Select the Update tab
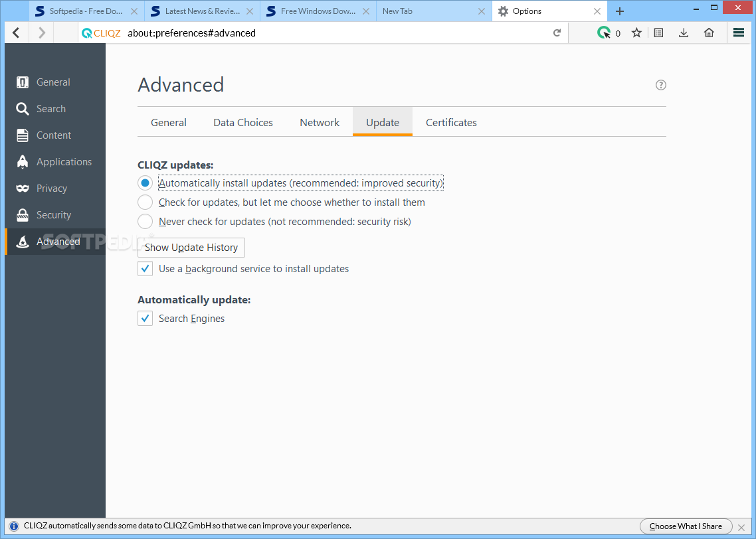The image size is (756, 539). [383, 122]
